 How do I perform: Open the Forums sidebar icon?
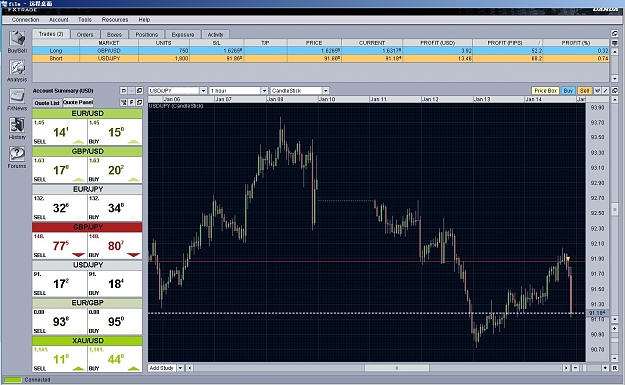click(x=17, y=154)
